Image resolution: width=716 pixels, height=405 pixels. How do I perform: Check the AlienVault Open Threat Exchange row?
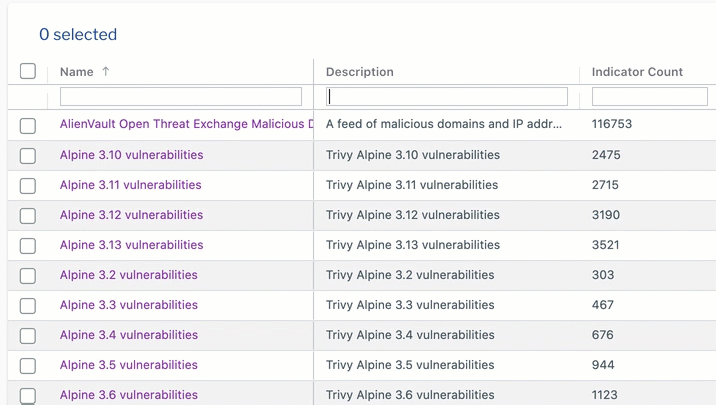click(x=28, y=126)
